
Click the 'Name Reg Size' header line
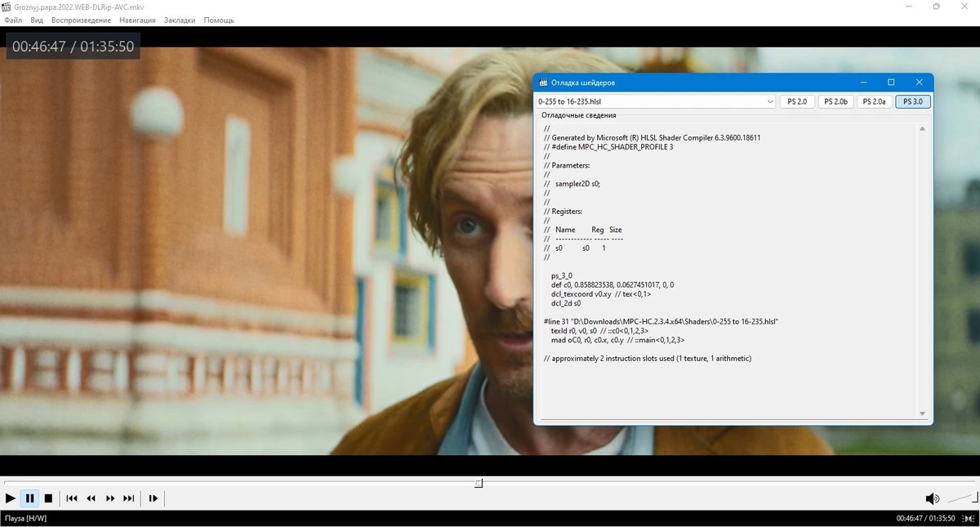pyautogui.click(x=582, y=230)
